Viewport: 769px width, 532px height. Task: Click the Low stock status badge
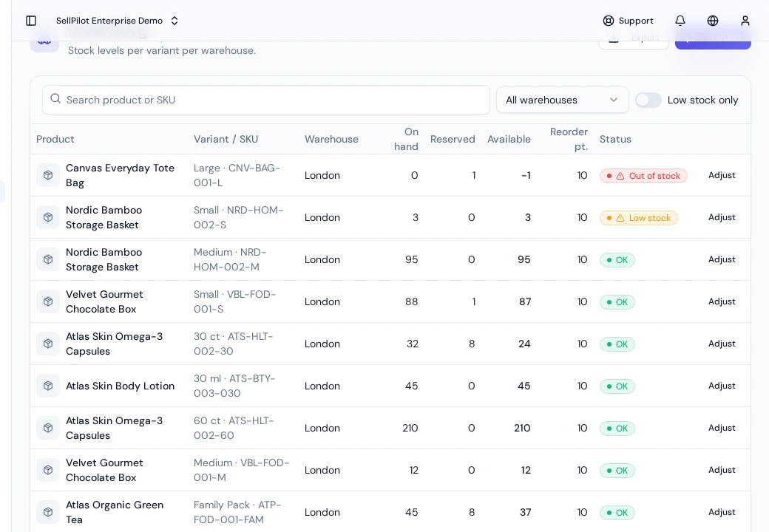pyautogui.click(x=639, y=218)
